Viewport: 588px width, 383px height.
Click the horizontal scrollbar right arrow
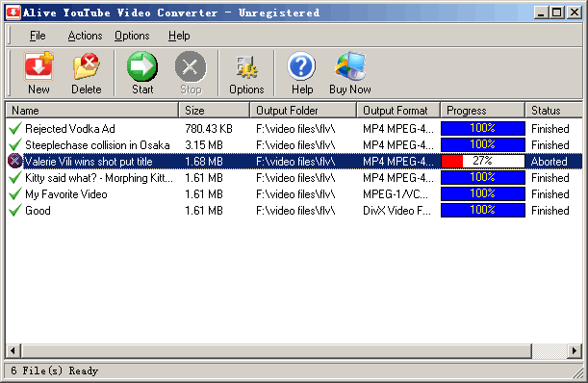pyautogui.click(x=575, y=351)
